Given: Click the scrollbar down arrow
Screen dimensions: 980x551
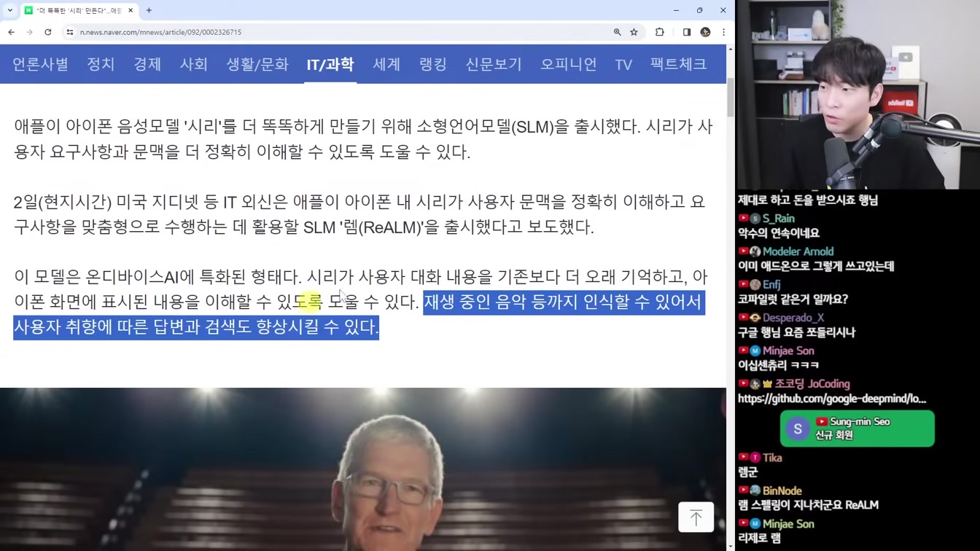Looking at the screenshot, I should [x=731, y=546].
